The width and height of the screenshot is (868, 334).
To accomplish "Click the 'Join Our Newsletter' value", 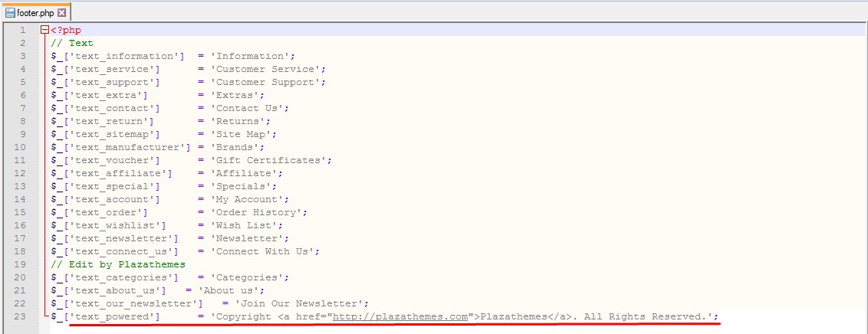I will 299,303.
